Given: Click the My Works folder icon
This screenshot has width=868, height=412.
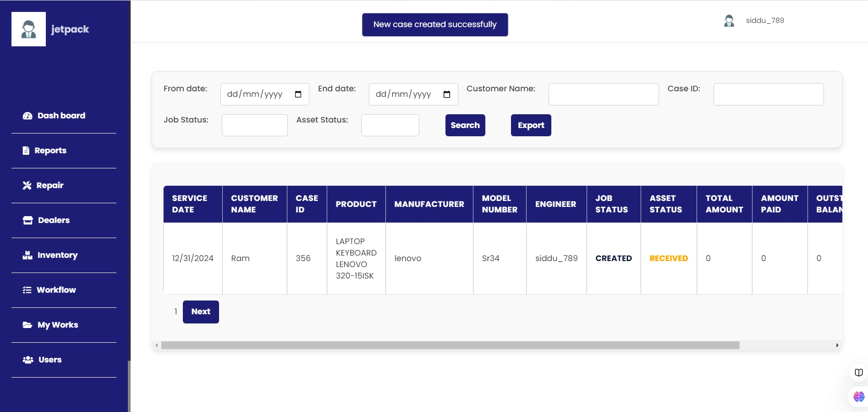Looking at the screenshot, I should [27, 325].
